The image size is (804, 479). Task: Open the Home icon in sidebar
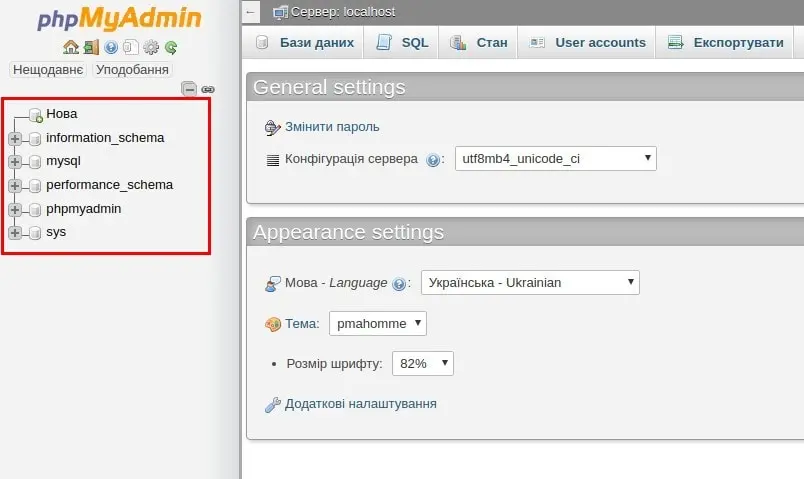[x=71, y=47]
